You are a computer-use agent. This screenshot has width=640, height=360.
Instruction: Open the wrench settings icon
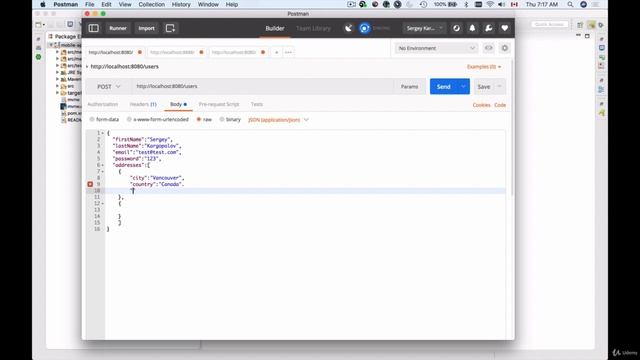pos(489,28)
